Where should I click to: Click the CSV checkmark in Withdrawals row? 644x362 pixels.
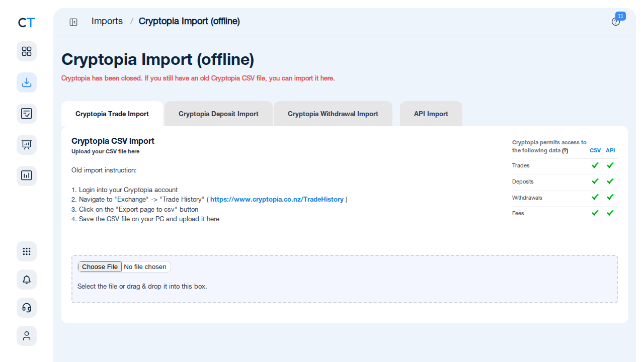[x=595, y=197]
